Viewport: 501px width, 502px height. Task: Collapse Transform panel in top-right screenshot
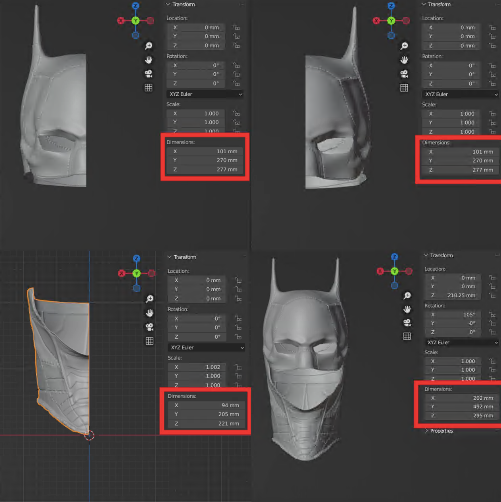[424, 4]
